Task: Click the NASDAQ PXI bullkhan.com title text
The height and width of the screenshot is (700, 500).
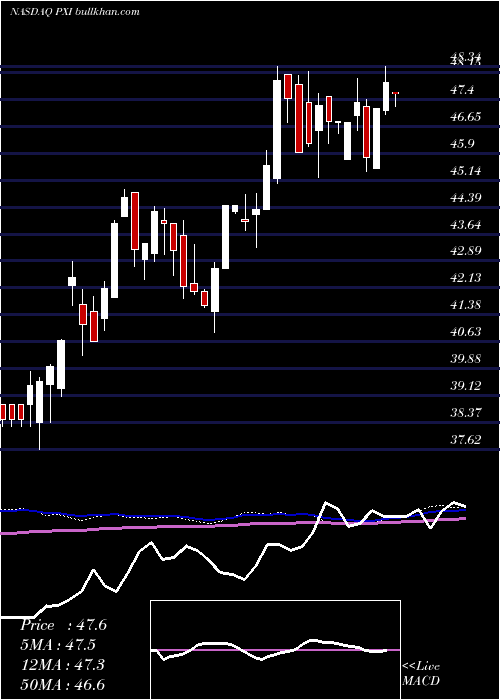Action: pos(75,12)
